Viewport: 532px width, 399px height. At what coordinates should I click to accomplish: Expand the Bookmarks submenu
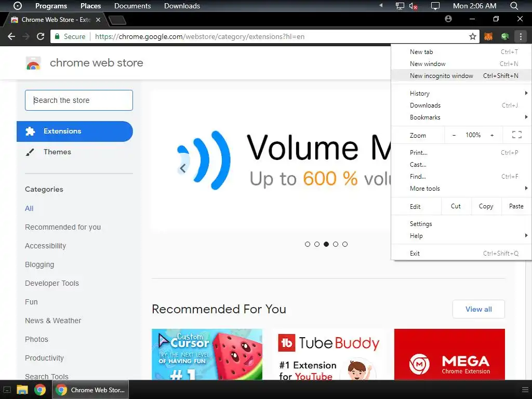[x=461, y=117]
